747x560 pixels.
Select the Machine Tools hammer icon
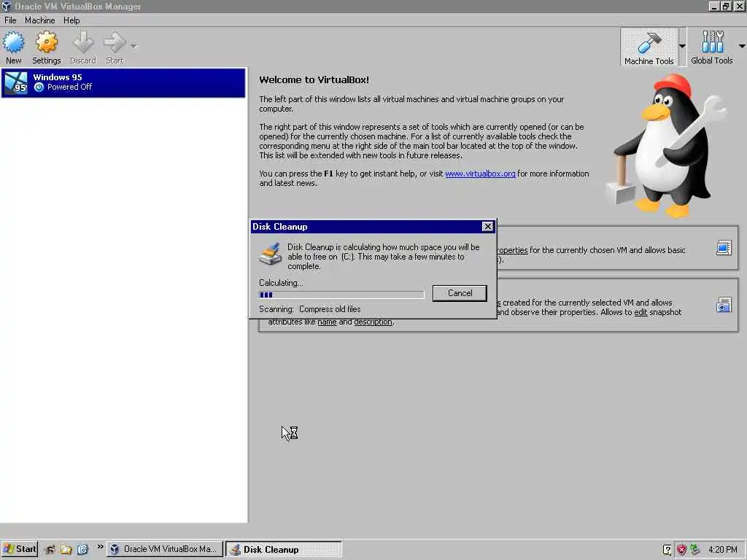click(649, 43)
